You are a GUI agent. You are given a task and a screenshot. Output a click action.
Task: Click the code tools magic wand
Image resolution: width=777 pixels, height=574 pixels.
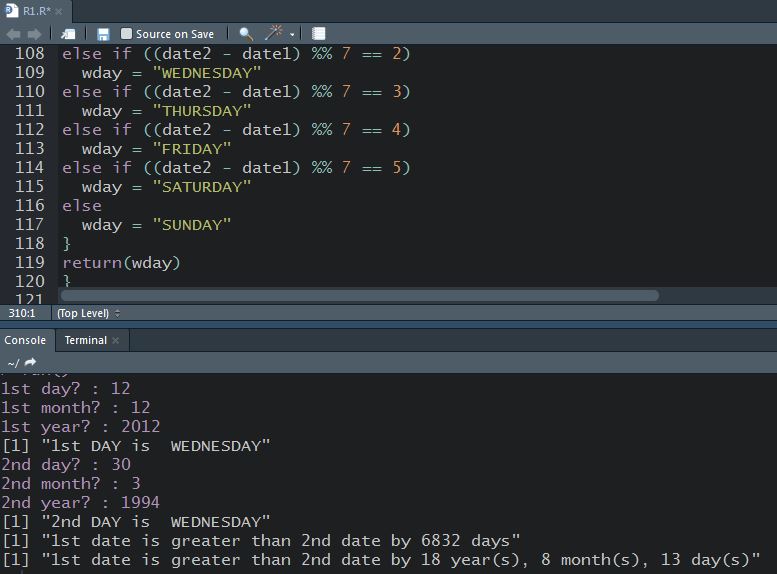[x=273, y=34]
